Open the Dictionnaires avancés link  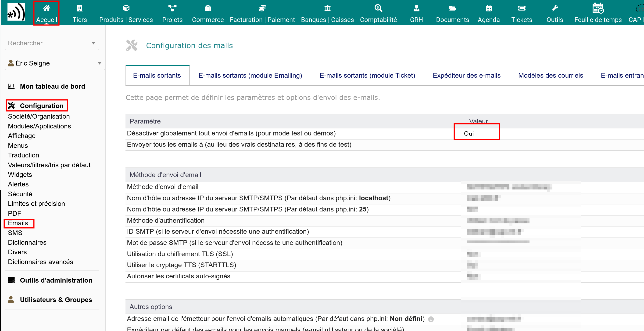[x=40, y=262]
